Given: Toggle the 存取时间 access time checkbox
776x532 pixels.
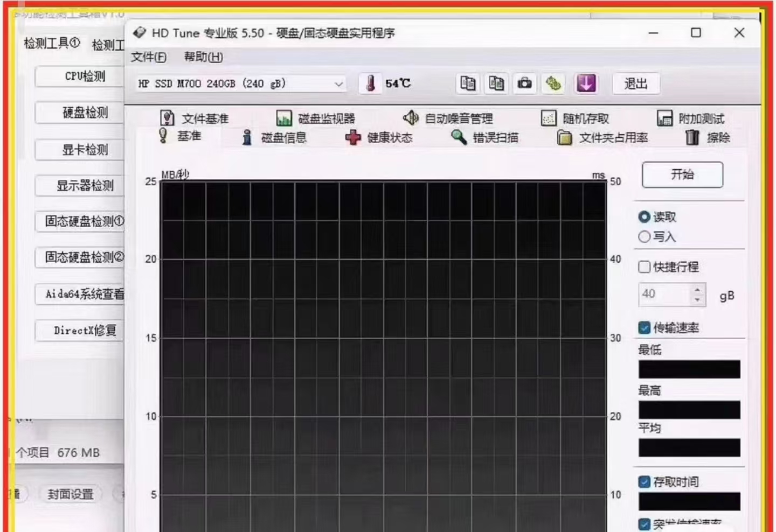Looking at the screenshot, I should [x=644, y=481].
